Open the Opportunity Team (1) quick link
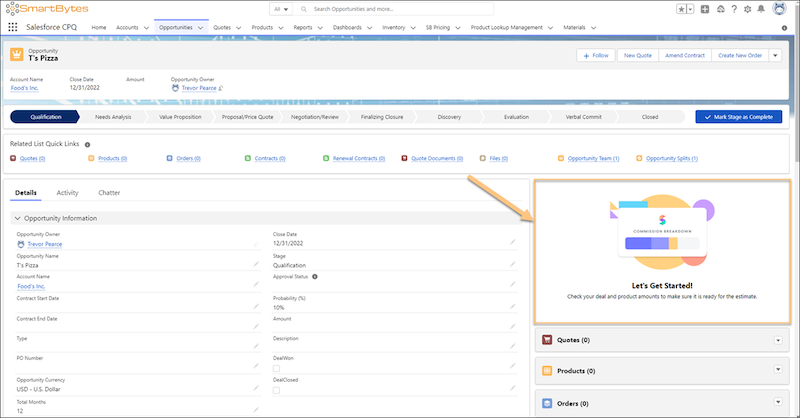 (593, 159)
